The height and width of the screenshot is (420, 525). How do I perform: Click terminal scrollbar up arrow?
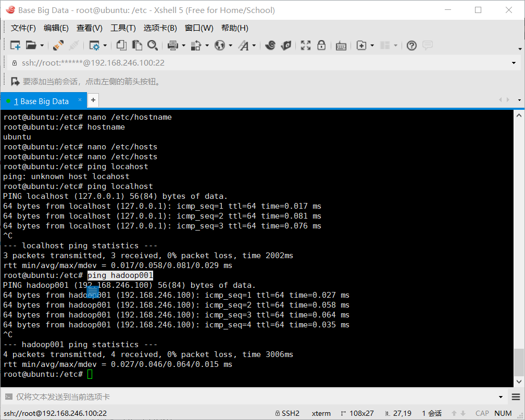[519, 116]
